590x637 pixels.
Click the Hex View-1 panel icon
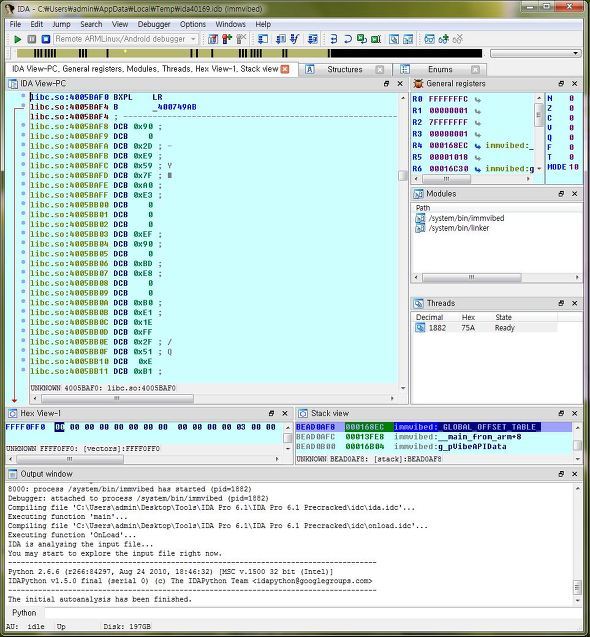tap(13, 414)
